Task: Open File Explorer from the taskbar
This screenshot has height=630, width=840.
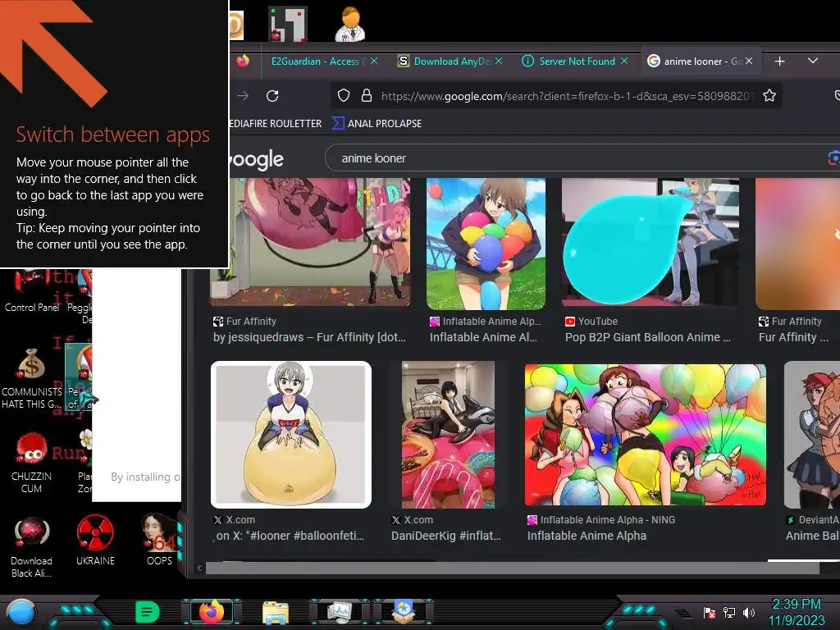Action: (x=276, y=613)
